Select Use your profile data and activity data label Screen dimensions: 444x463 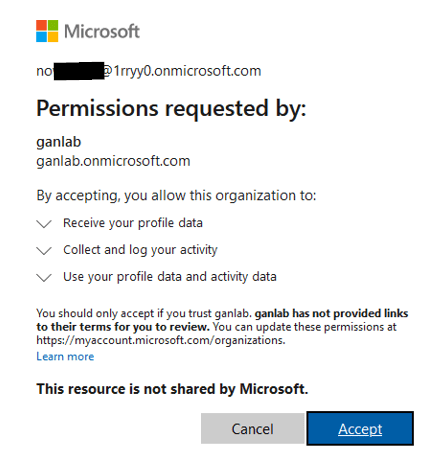pos(170,277)
